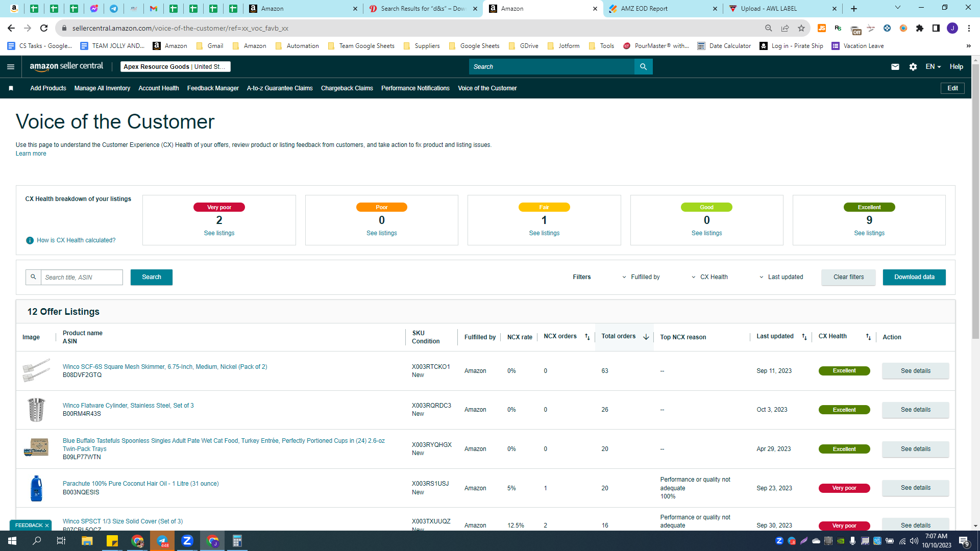
Task: Reload the page with browser refresh icon
Action: coord(44,28)
